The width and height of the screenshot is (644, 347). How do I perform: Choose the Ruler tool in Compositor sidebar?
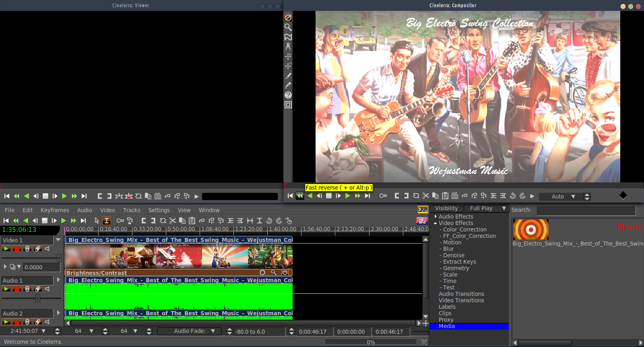pos(288,47)
